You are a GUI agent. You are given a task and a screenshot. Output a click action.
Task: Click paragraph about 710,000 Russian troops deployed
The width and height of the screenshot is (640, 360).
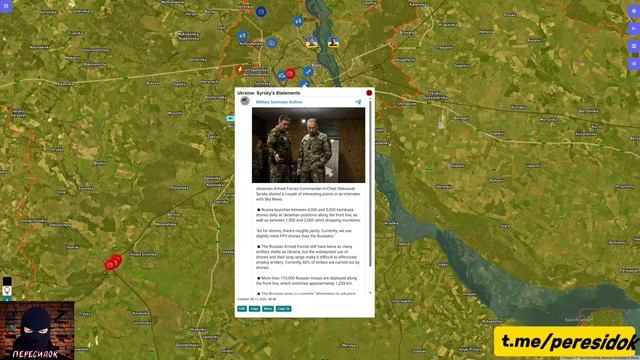click(307, 280)
